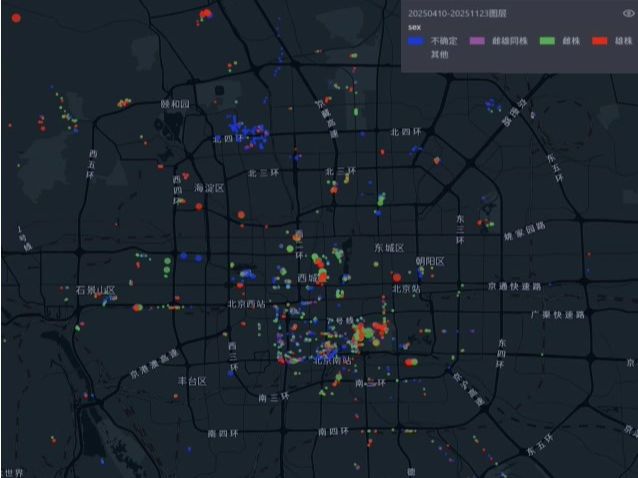Image resolution: width=638 pixels, height=478 pixels.
Task: Select the 朝阳区 district label
Action: tap(429, 261)
